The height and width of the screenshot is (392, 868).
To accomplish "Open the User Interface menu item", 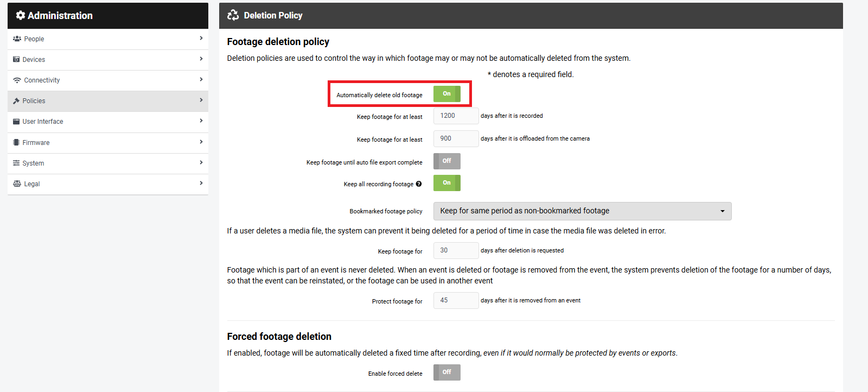I will [108, 122].
